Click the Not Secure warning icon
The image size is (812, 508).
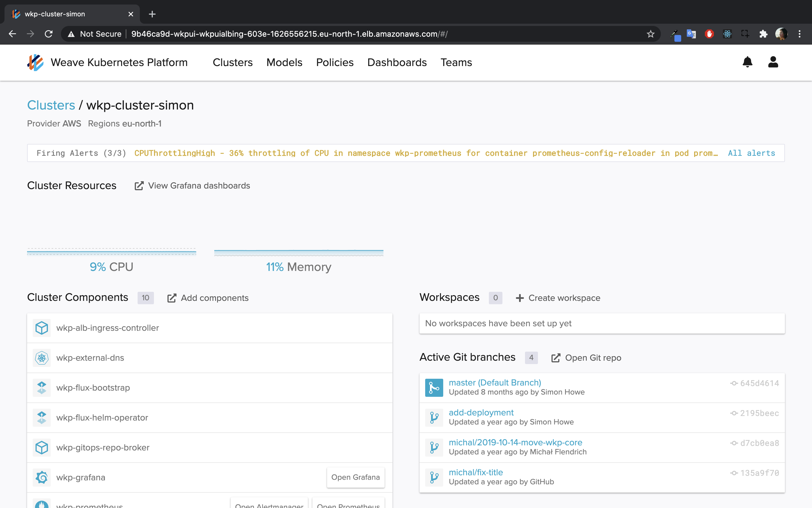[x=71, y=34]
